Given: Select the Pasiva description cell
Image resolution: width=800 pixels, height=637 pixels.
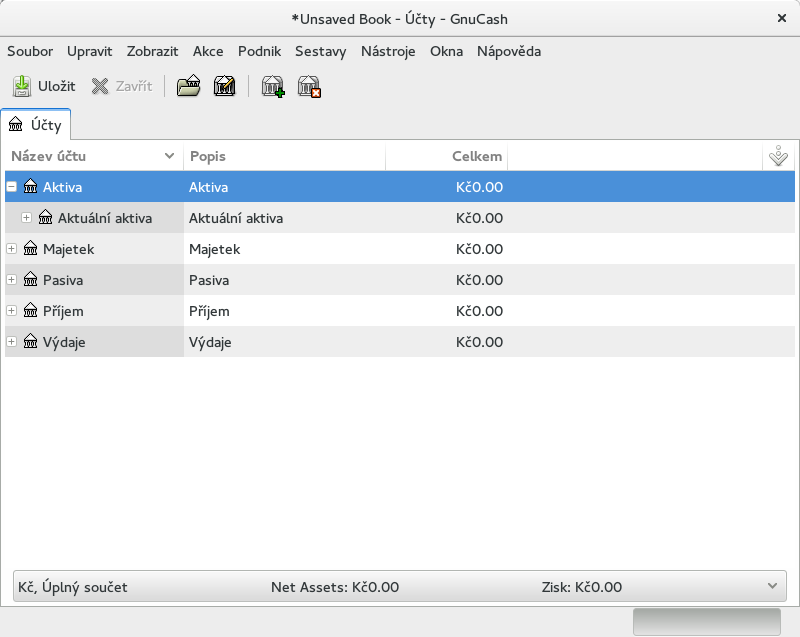Looking at the screenshot, I should 210,280.
